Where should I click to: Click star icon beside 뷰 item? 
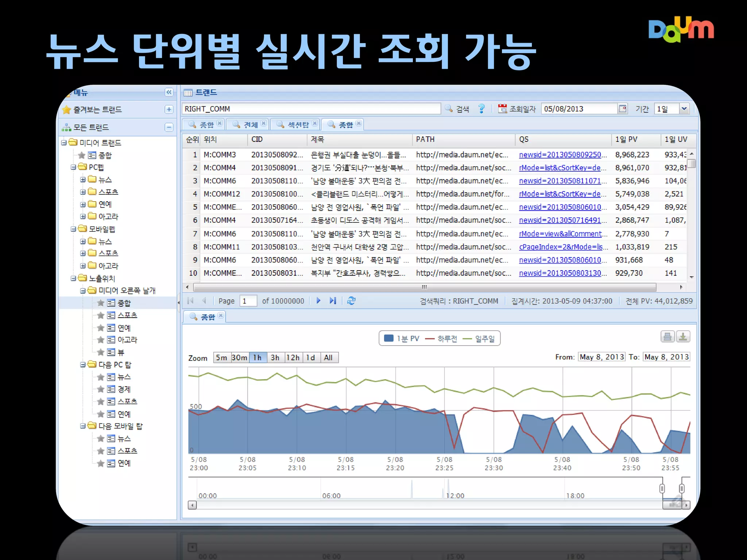[101, 352]
